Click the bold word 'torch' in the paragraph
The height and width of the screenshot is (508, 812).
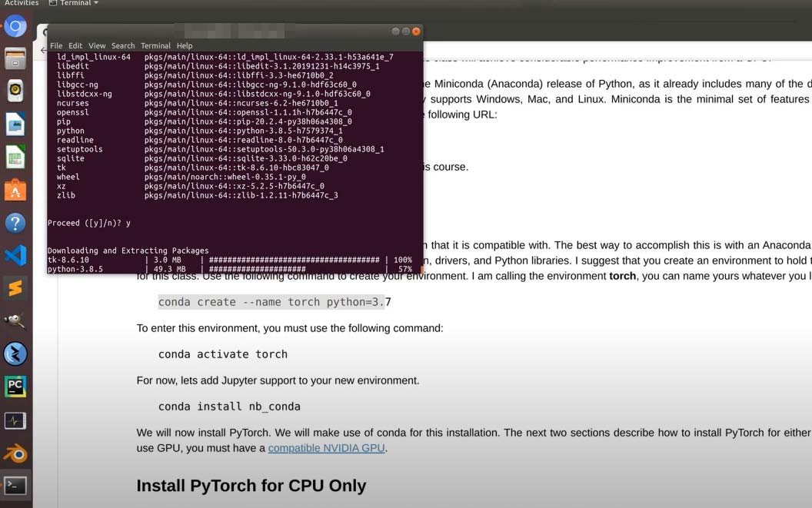coord(623,276)
